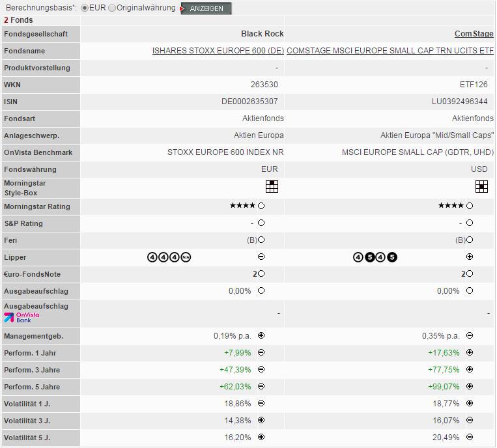The height and width of the screenshot is (448, 497).
Task: Click the Volatilität 5 J. plus icon for iShares
Action: click(x=261, y=437)
